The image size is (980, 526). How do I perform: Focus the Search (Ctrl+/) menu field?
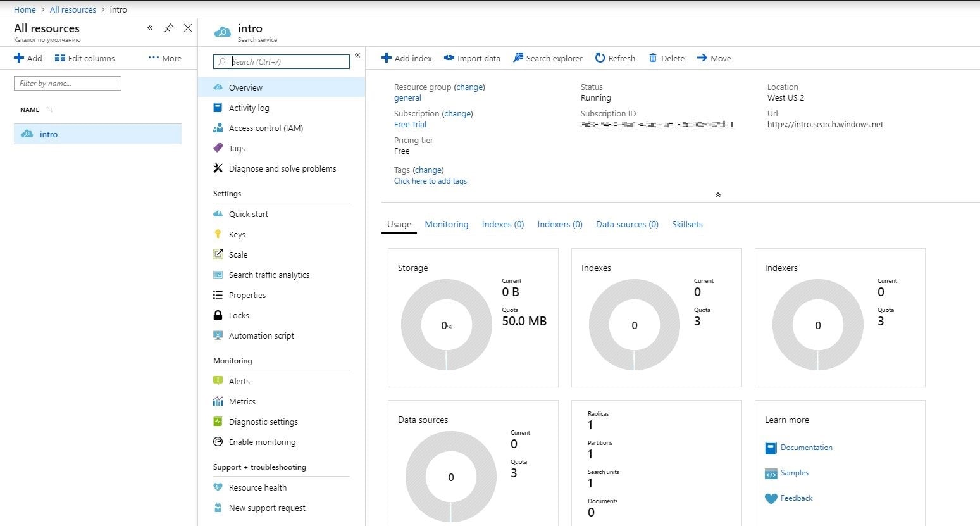pos(282,61)
